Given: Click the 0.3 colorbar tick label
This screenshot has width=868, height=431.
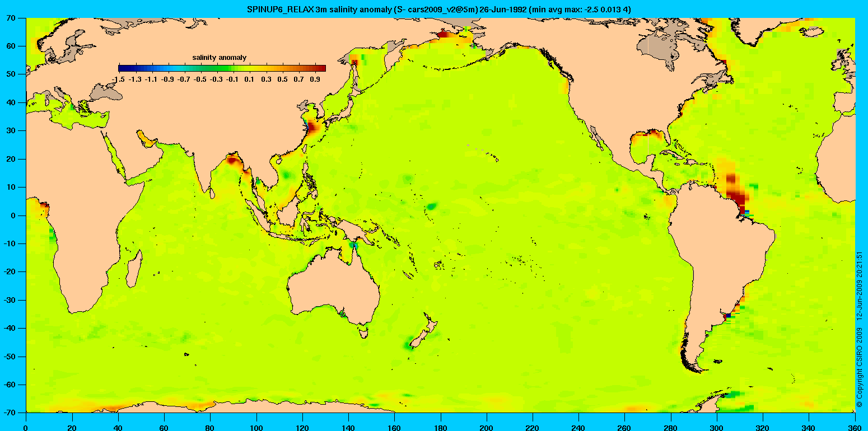Looking at the screenshot, I should coord(266,80).
